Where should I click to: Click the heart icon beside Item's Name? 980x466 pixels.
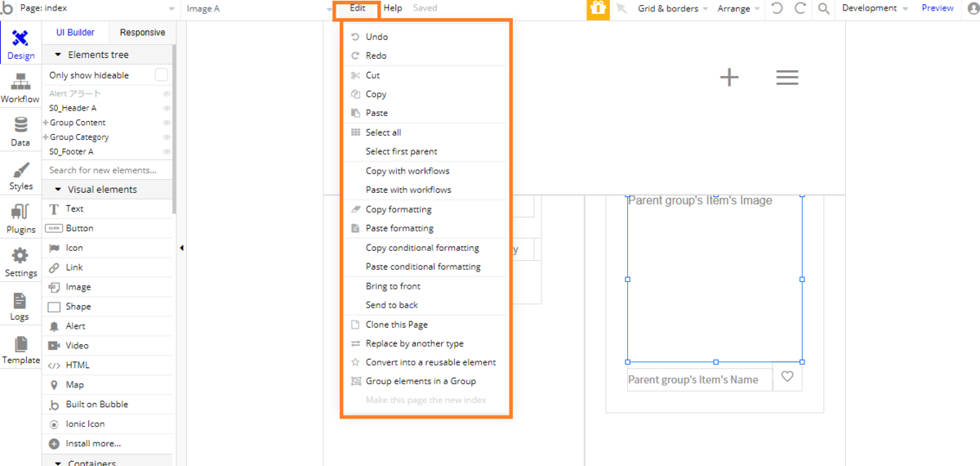[787, 377]
